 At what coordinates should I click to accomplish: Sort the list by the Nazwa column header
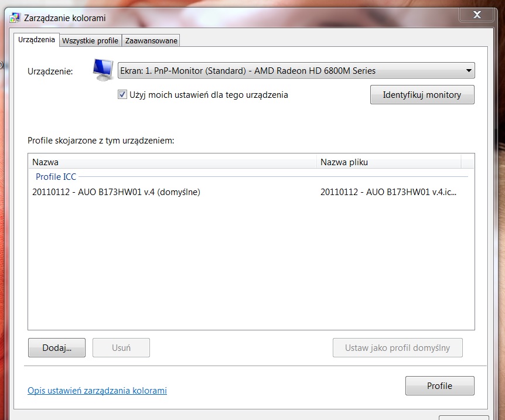tap(172, 162)
